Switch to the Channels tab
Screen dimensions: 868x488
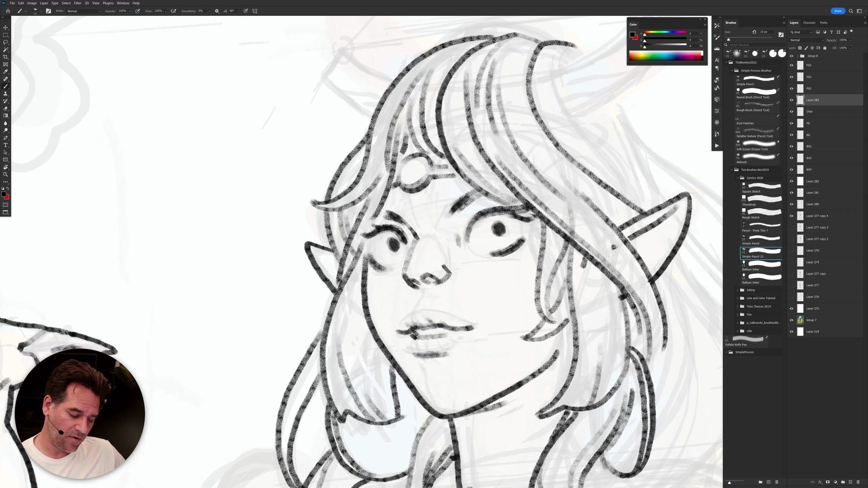click(x=809, y=23)
